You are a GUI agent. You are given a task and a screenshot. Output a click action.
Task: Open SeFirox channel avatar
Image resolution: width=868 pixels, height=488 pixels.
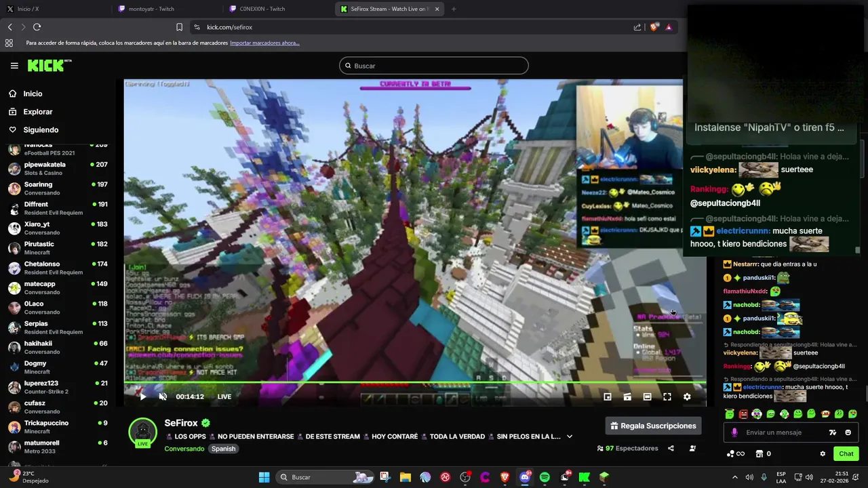click(143, 432)
